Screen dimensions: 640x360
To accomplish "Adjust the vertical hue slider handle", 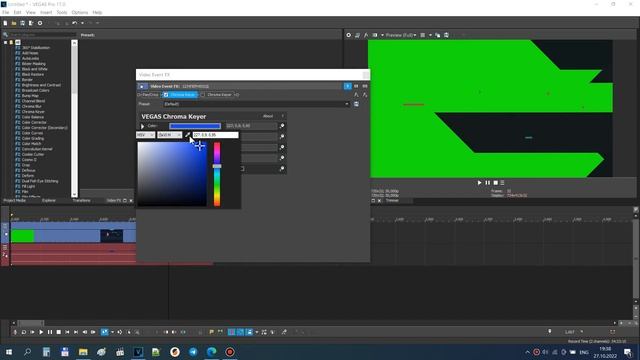I will point(217,167).
